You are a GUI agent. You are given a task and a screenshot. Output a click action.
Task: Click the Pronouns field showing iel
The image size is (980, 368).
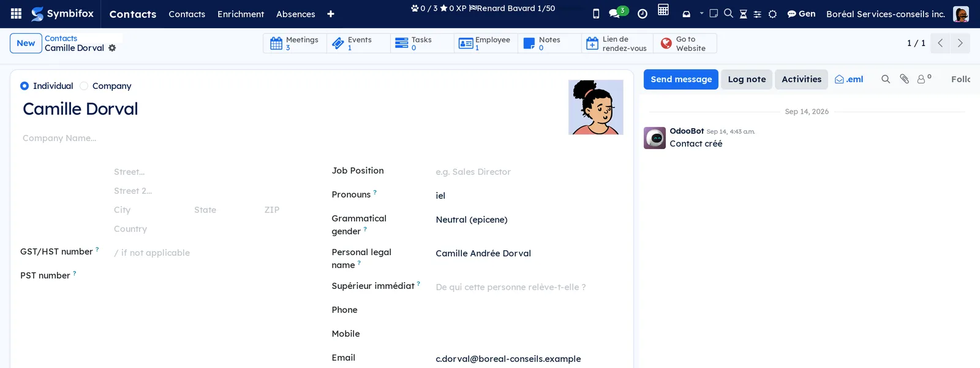click(x=529, y=196)
